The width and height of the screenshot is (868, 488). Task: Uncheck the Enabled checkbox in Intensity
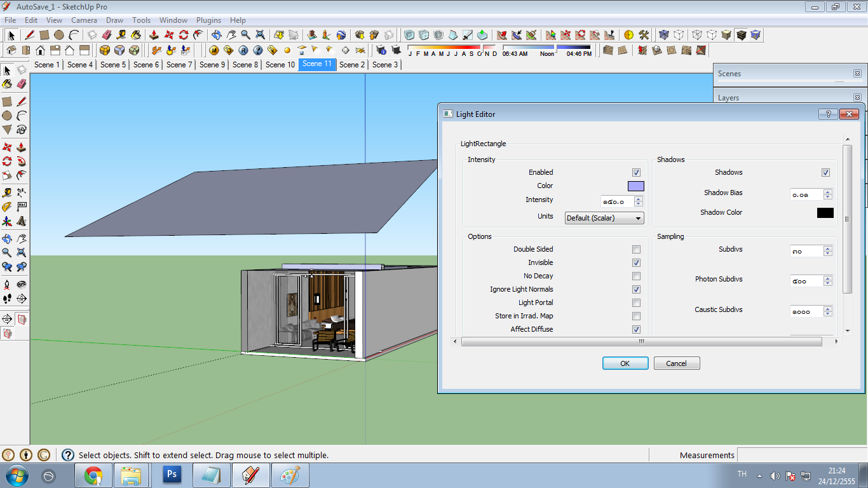(636, 172)
